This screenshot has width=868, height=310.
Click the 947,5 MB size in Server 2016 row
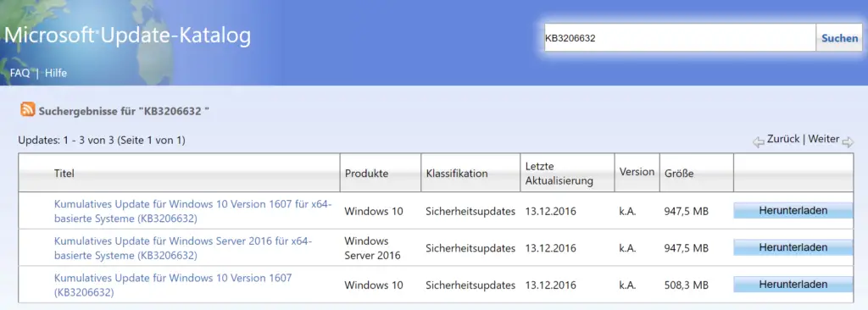(x=686, y=248)
